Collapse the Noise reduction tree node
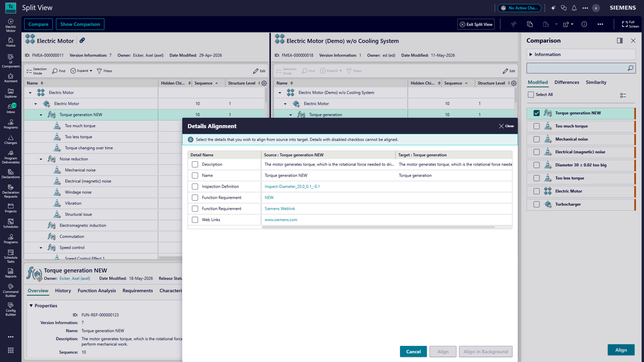This screenshot has width=644, height=362. 41,159
